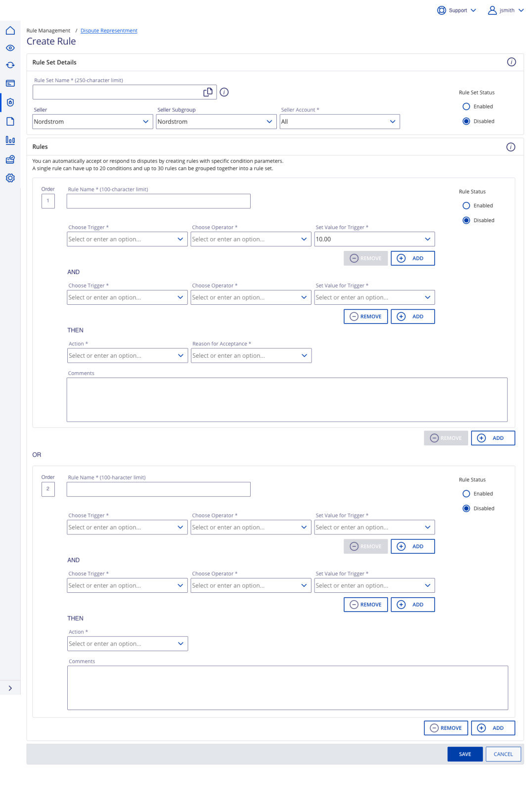Select Disabled for rule 2 status

coord(466,509)
